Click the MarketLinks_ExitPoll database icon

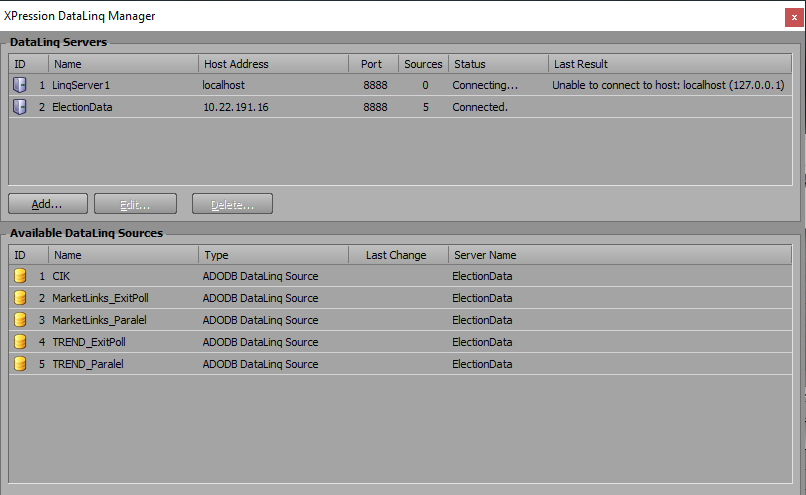[x=20, y=298]
